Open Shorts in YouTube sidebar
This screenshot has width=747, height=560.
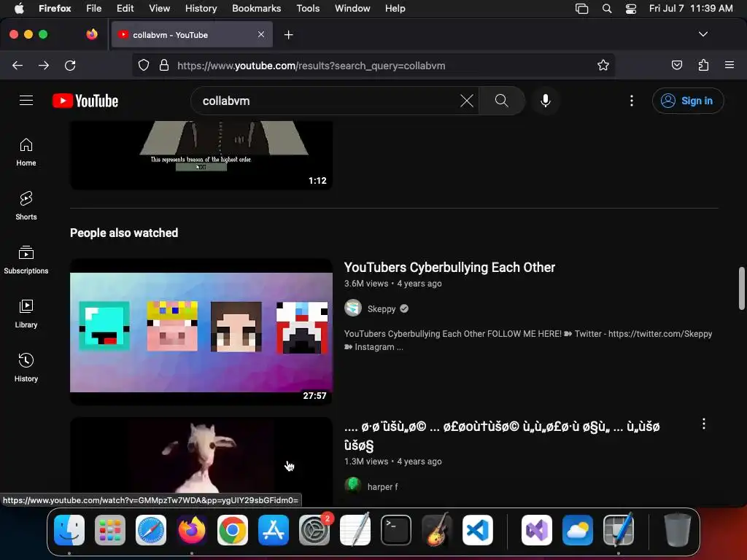(x=26, y=206)
